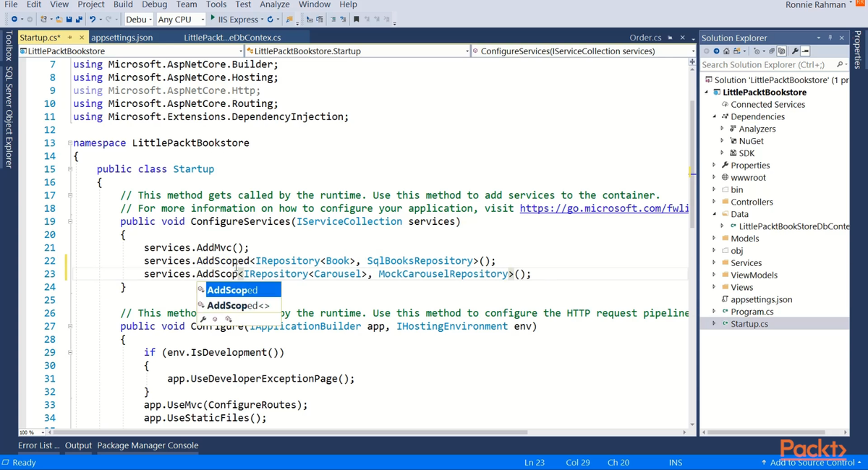
Task: Collapse the Dependencies node in Solution Explorer
Action: (x=715, y=116)
